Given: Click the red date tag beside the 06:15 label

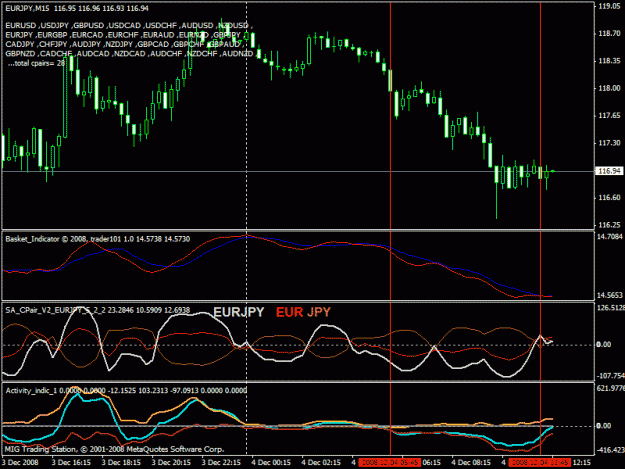Looking at the screenshot, I should point(389,462).
